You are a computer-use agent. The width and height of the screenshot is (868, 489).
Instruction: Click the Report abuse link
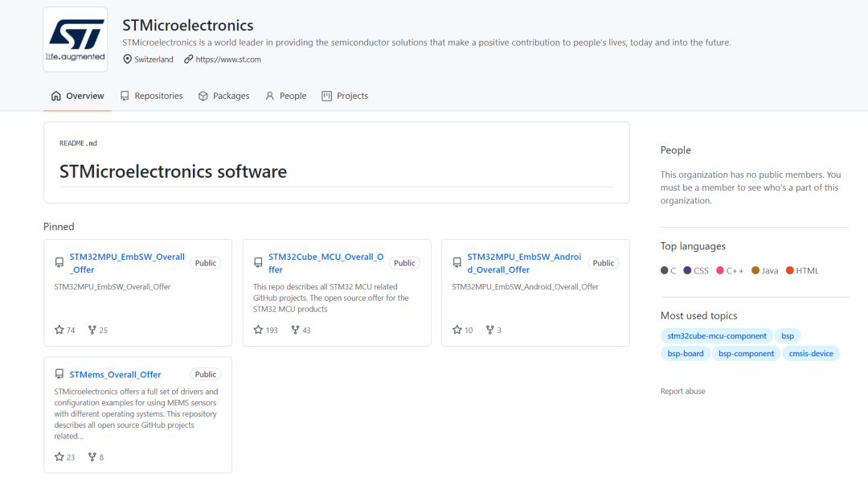click(x=682, y=391)
